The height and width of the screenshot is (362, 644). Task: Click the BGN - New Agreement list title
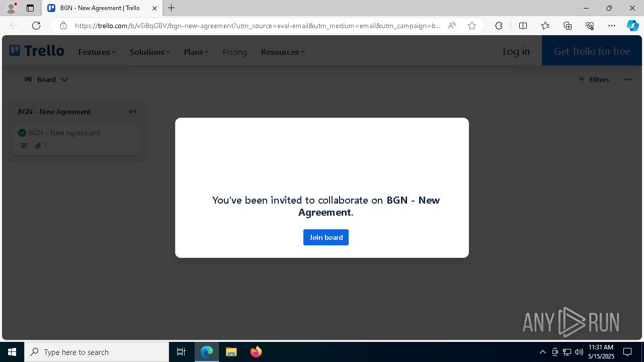click(x=54, y=112)
